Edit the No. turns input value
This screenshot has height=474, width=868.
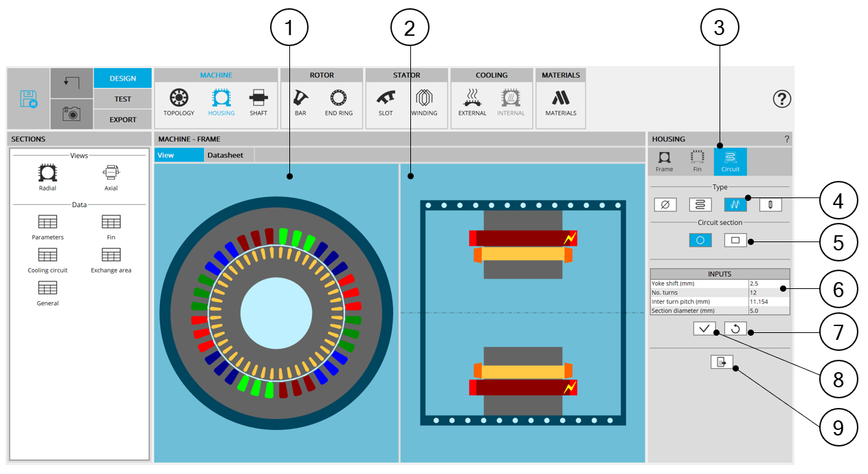[768, 292]
